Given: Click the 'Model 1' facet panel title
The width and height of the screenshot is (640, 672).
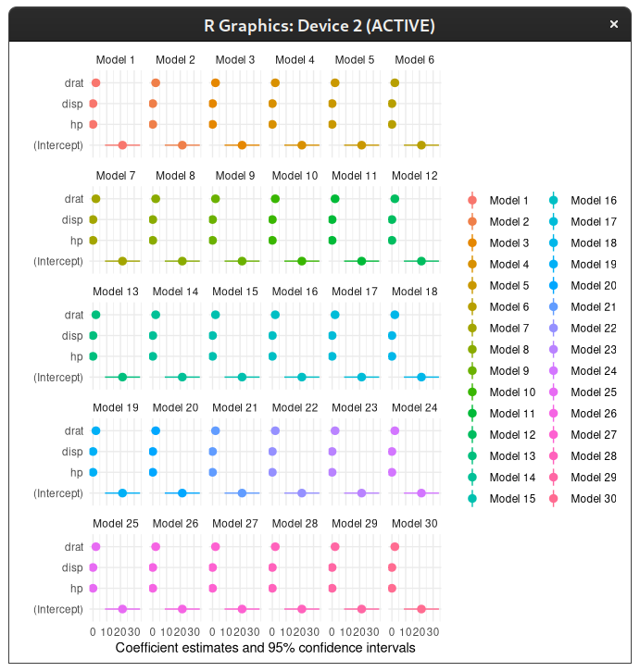Looking at the screenshot, I should pyautogui.click(x=116, y=59).
